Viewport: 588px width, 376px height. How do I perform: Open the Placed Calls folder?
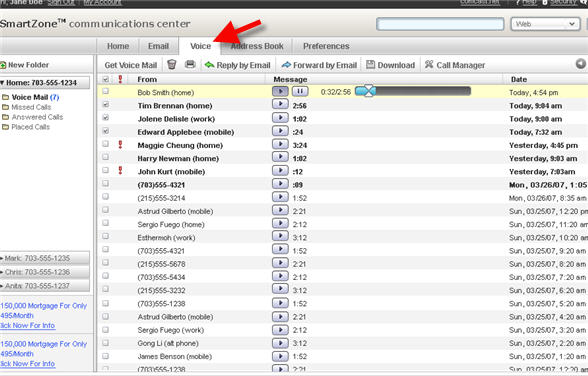(x=26, y=127)
